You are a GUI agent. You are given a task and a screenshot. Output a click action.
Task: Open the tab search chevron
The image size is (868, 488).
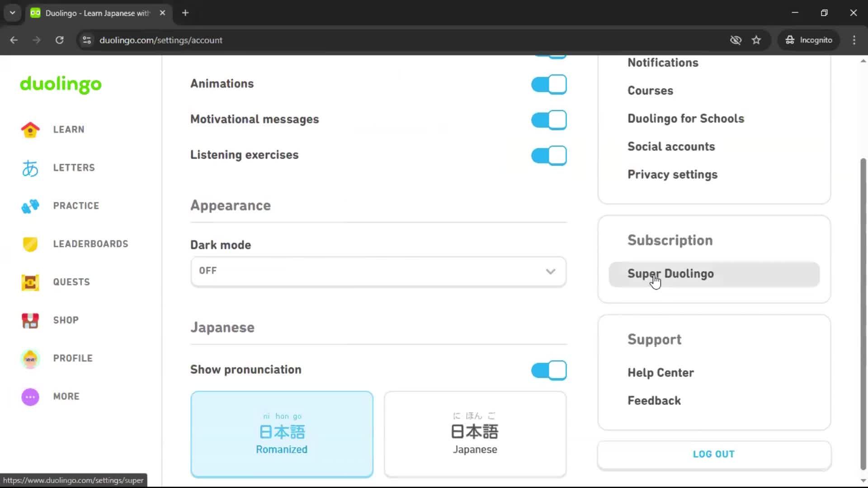pyautogui.click(x=12, y=13)
